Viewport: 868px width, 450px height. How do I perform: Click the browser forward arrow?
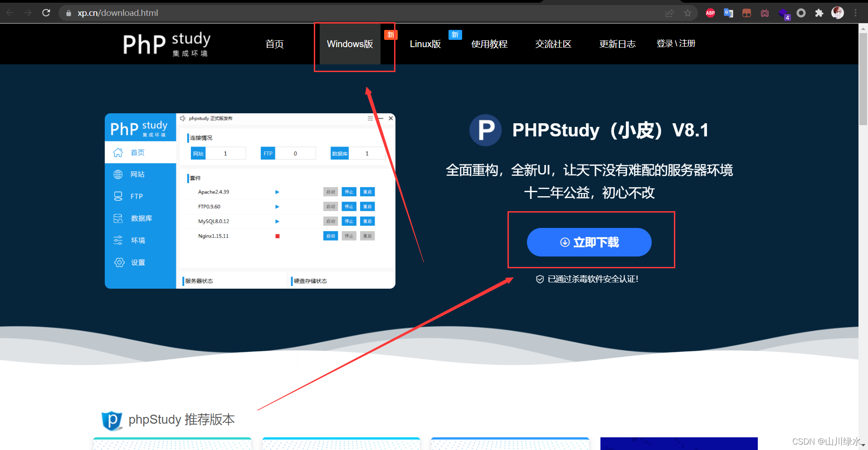coord(28,13)
